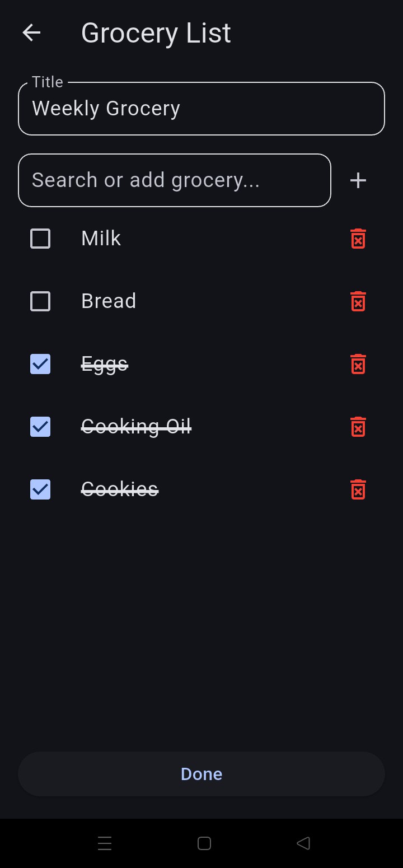Viewport: 403px width, 868px height.
Task: Delete Milk with its trash icon
Action: (358, 239)
